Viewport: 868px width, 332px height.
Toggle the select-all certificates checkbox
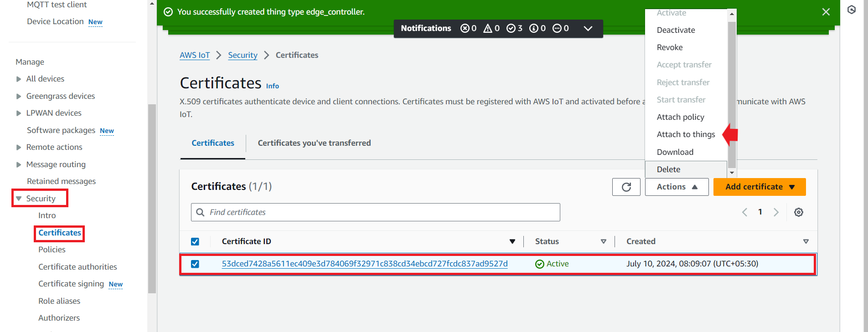click(x=195, y=241)
